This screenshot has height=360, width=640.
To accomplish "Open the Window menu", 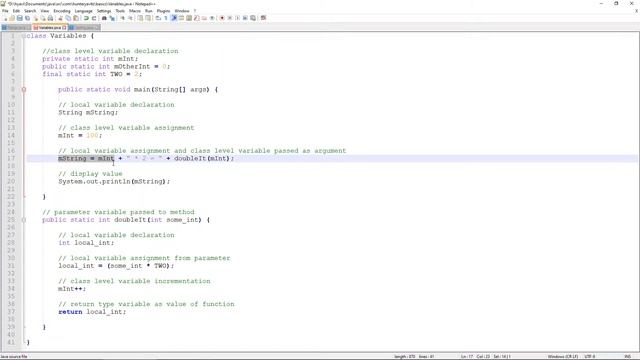I will click(182, 11).
